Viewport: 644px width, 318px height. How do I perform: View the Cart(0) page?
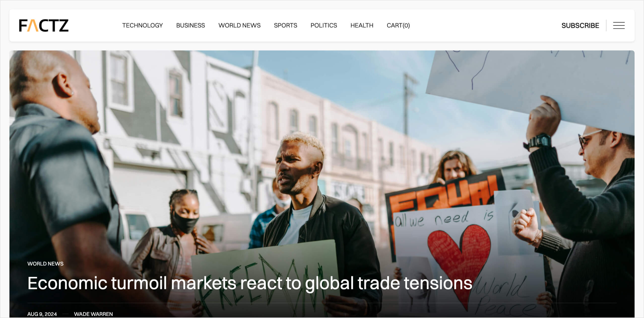pyautogui.click(x=398, y=26)
